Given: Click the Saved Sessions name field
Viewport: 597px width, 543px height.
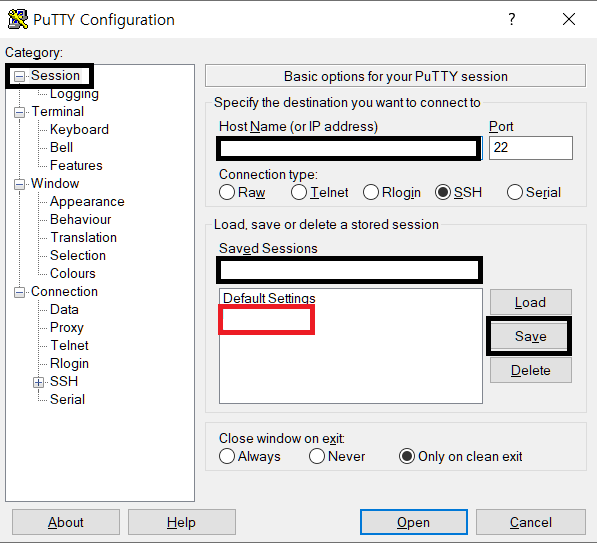Looking at the screenshot, I should (x=350, y=270).
